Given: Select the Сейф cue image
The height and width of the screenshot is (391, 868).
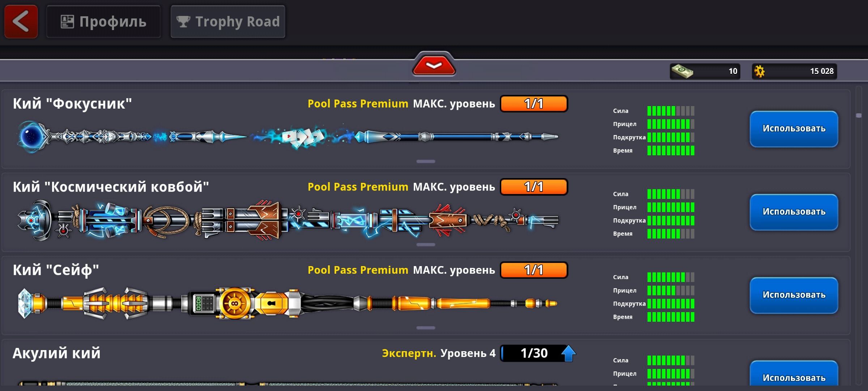Looking at the screenshot, I should point(288,303).
